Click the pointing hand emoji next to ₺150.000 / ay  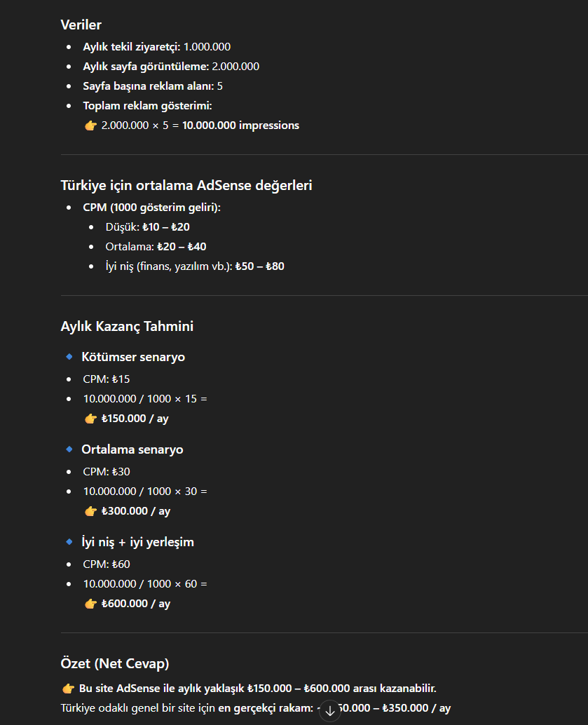[90, 419]
